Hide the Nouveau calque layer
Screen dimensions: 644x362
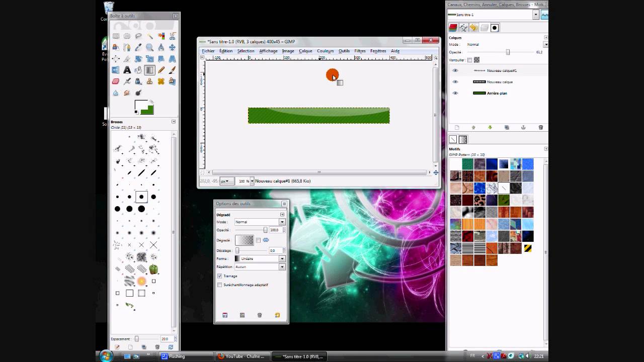pos(455,82)
